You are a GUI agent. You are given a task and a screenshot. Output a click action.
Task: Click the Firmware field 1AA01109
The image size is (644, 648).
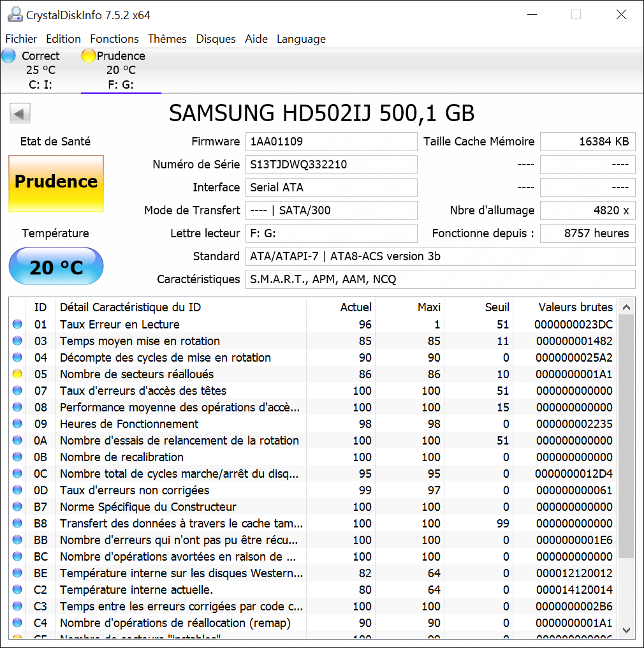tap(331, 142)
